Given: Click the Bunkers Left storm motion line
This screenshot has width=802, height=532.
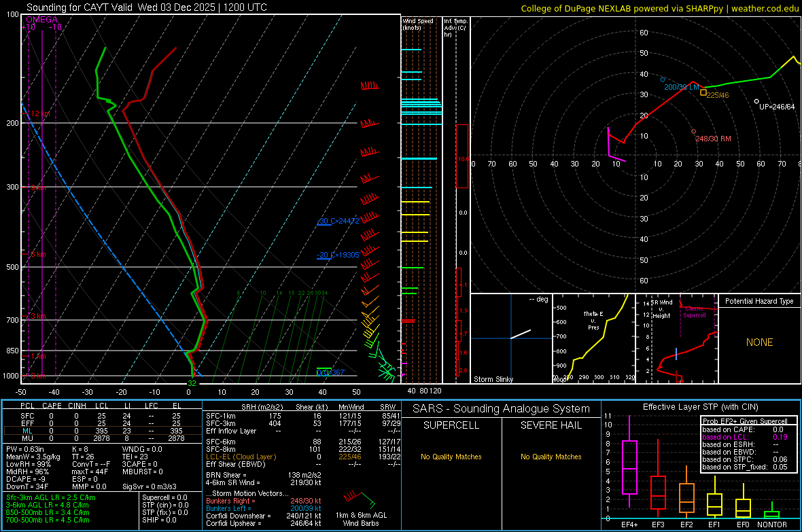Looking at the screenshot, I should pyautogui.click(x=264, y=508).
